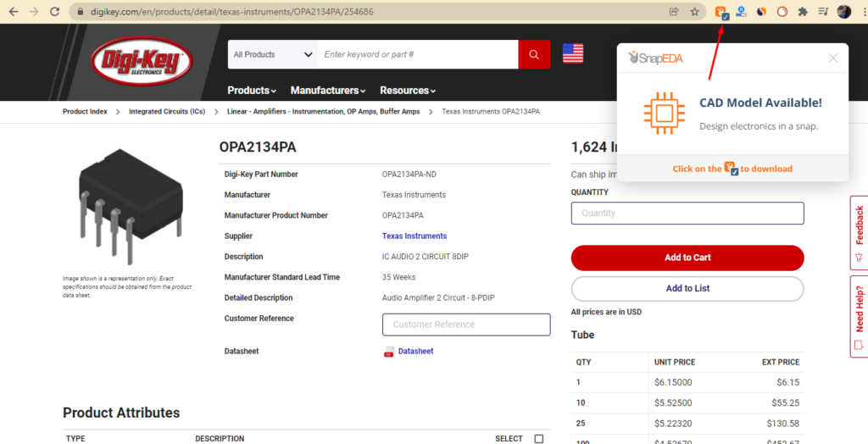Click the '35 Weeks' lead time value
868x444 pixels.
pyautogui.click(x=398, y=277)
